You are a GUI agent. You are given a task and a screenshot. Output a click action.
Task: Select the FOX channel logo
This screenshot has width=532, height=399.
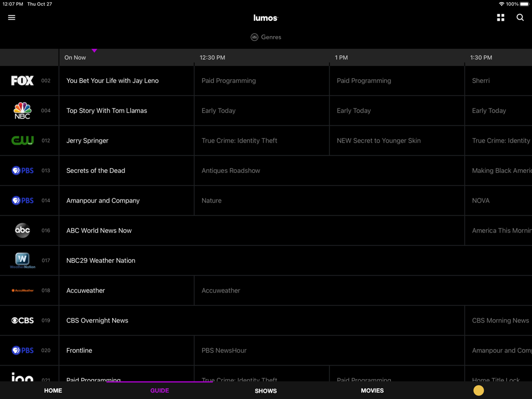point(22,80)
